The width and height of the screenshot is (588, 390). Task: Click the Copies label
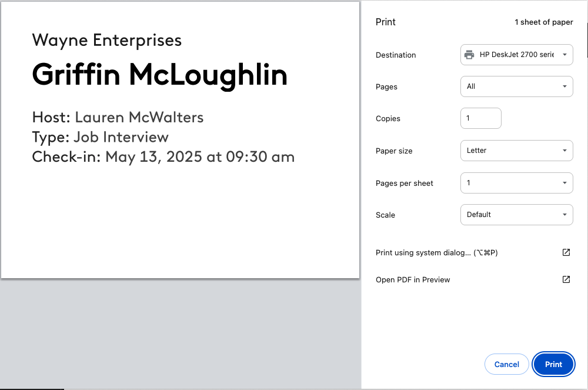387,118
